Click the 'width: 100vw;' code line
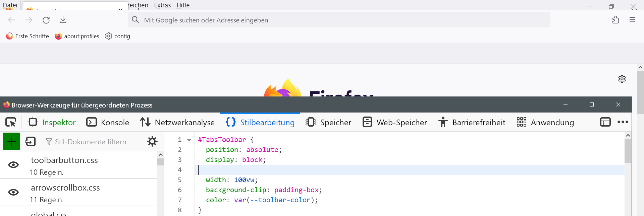Screen dimensions: 644x216 tap(232, 180)
